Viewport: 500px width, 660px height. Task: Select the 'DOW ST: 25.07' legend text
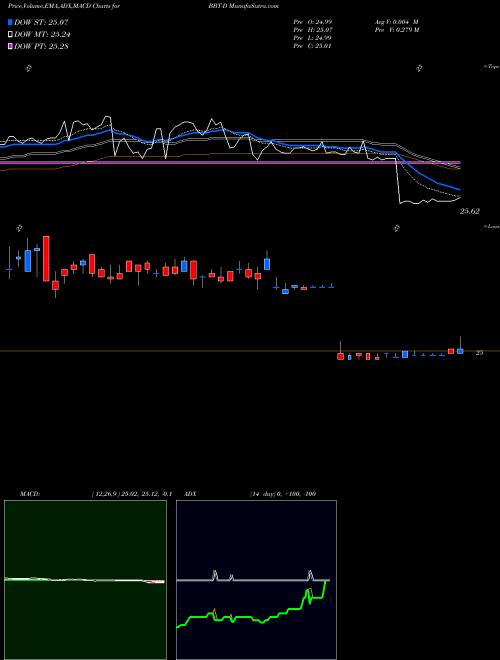41,22
